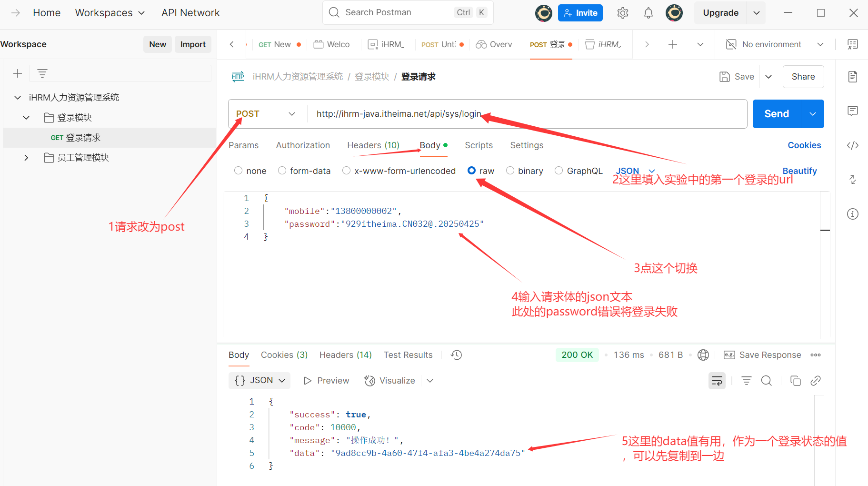Open the comments pane icon

[853, 111]
